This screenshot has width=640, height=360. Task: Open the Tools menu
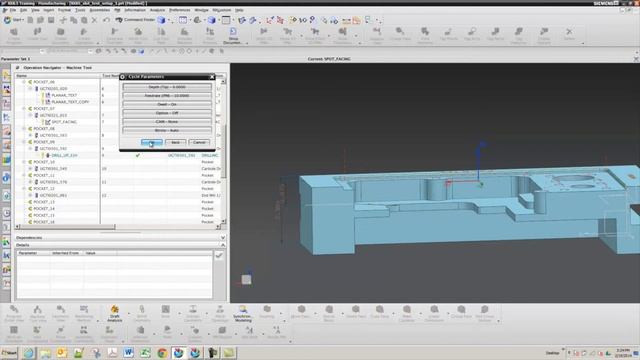click(x=80, y=10)
